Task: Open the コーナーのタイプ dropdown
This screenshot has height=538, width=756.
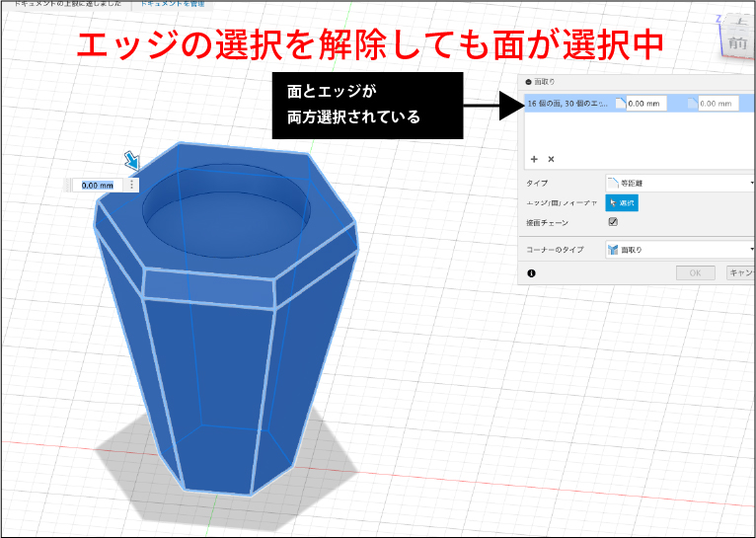Action: (x=679, y=250)
